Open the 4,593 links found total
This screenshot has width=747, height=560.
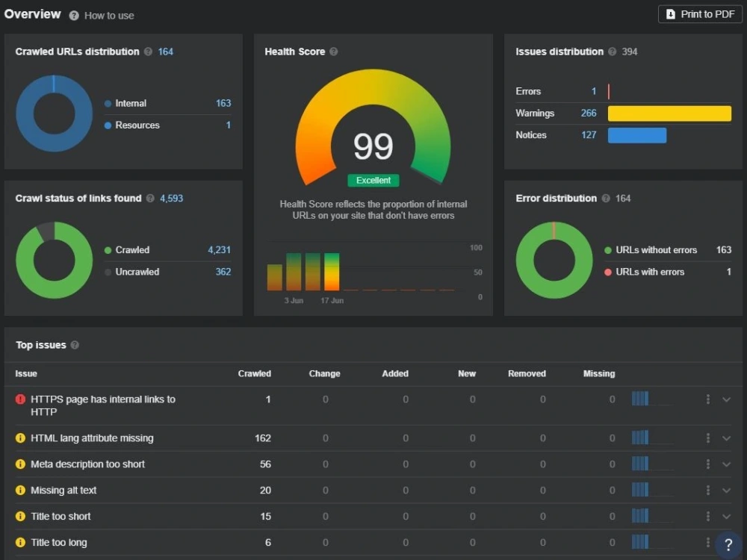click(171, 198)
